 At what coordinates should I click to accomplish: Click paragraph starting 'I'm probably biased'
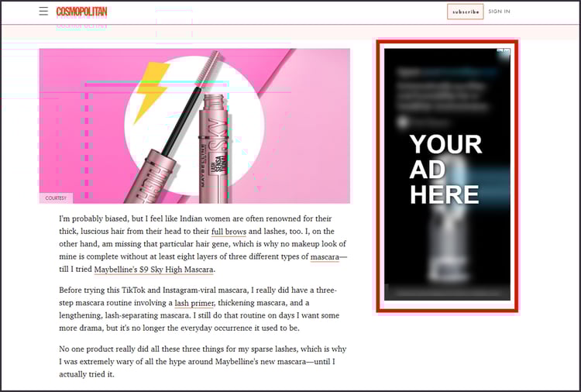(x=203, y=244)
